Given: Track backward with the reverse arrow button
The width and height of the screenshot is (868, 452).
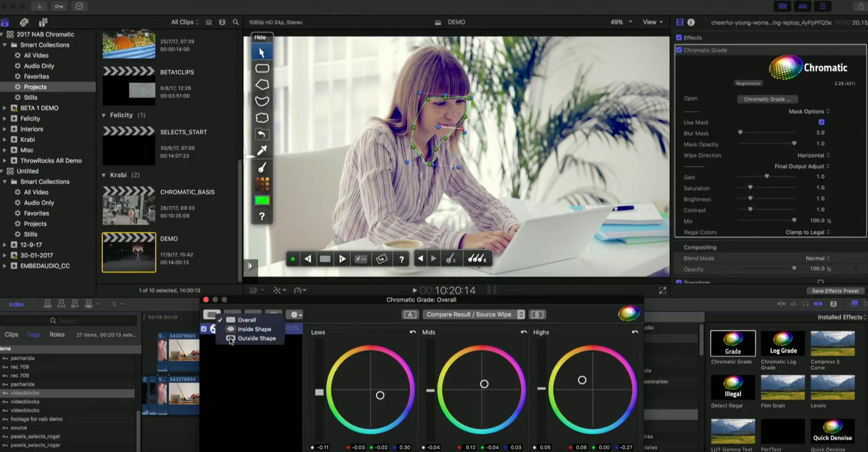Looking at the screenshot, I should pos(308,259).
